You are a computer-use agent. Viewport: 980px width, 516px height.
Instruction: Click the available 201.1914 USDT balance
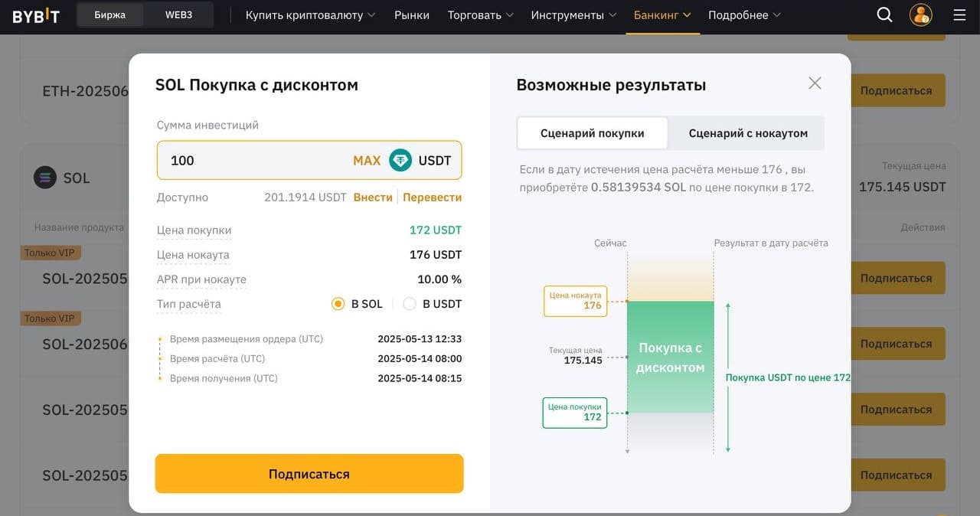click(x=305, y=197)
